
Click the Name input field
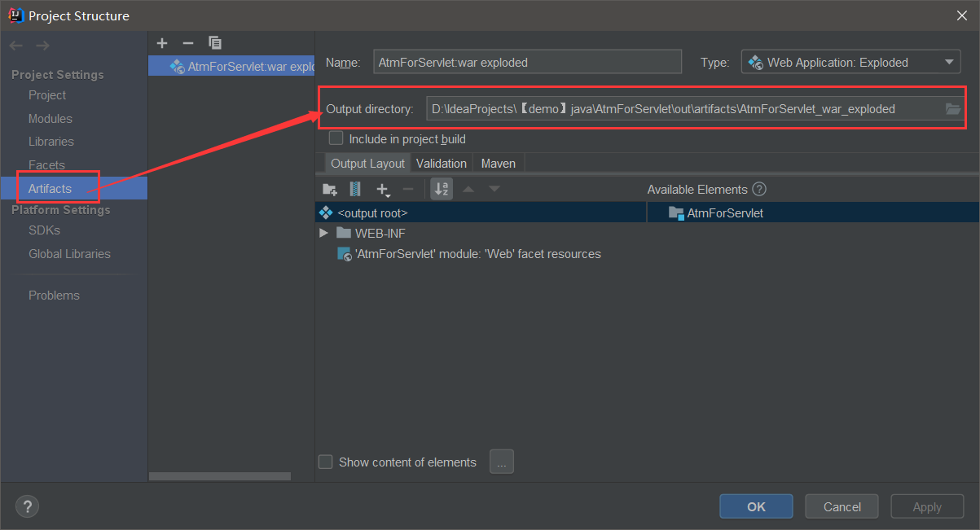point(527,62)
